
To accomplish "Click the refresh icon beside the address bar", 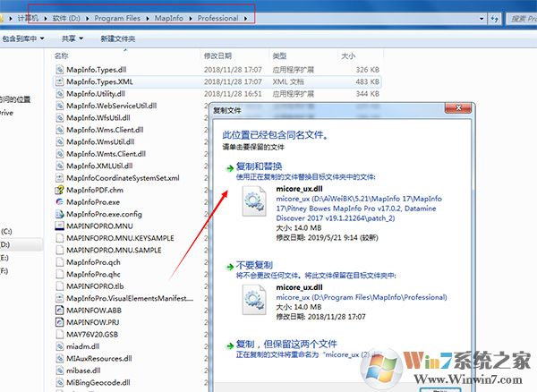I will (x=494, y=19).
